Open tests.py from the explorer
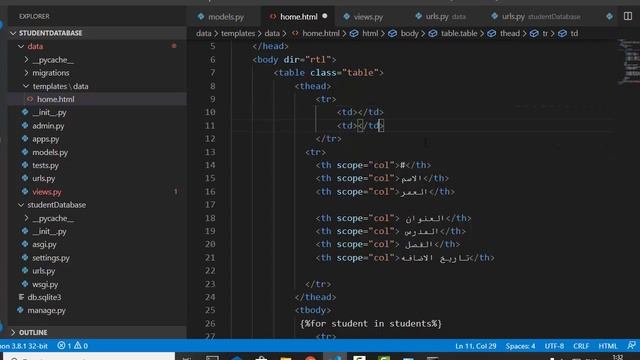The width and height of the screenshot is (640, 360). [x=45, y=165]
